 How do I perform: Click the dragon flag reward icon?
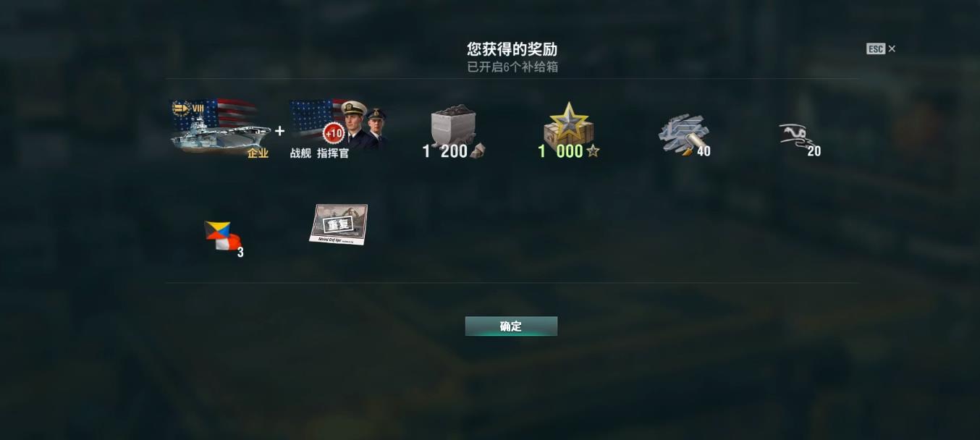click(x=795, y=136)
